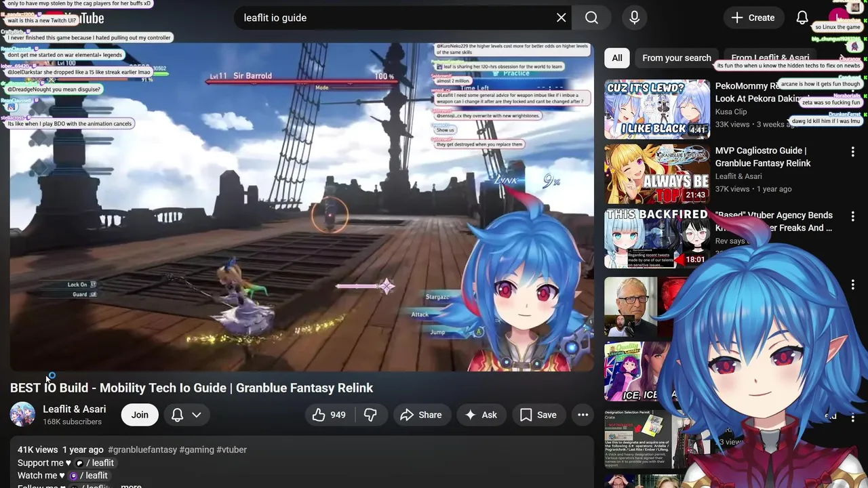Click the '41K views' text

(38, 450)
